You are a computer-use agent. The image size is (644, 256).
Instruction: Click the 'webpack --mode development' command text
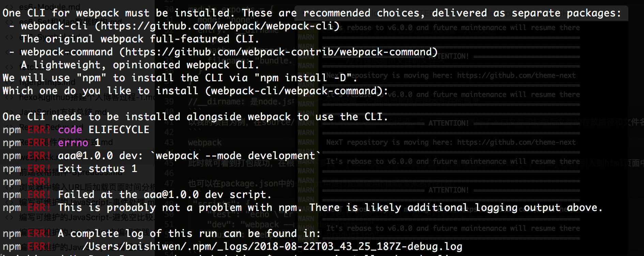coord(235,156)
